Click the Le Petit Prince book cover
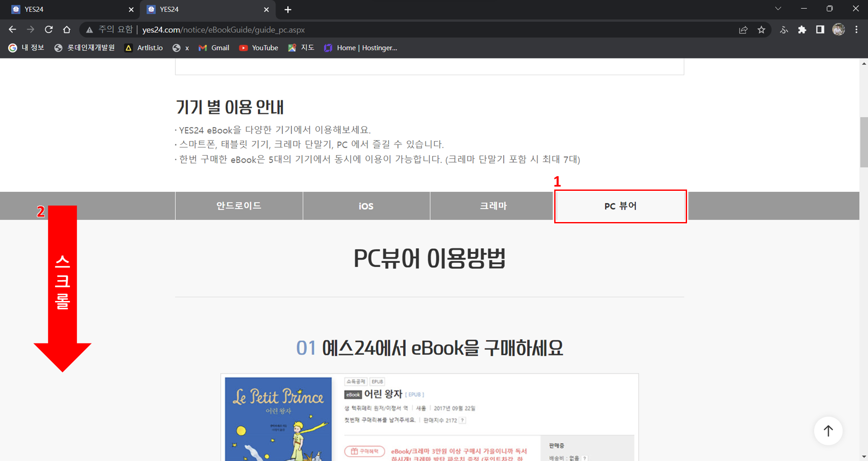The image size is (868, 461). point(278,419)
